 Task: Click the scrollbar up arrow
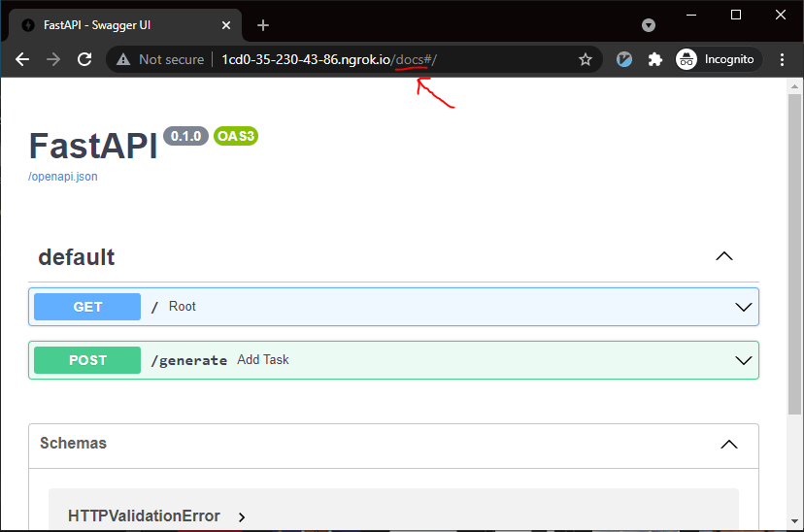[x=794, y=86]
